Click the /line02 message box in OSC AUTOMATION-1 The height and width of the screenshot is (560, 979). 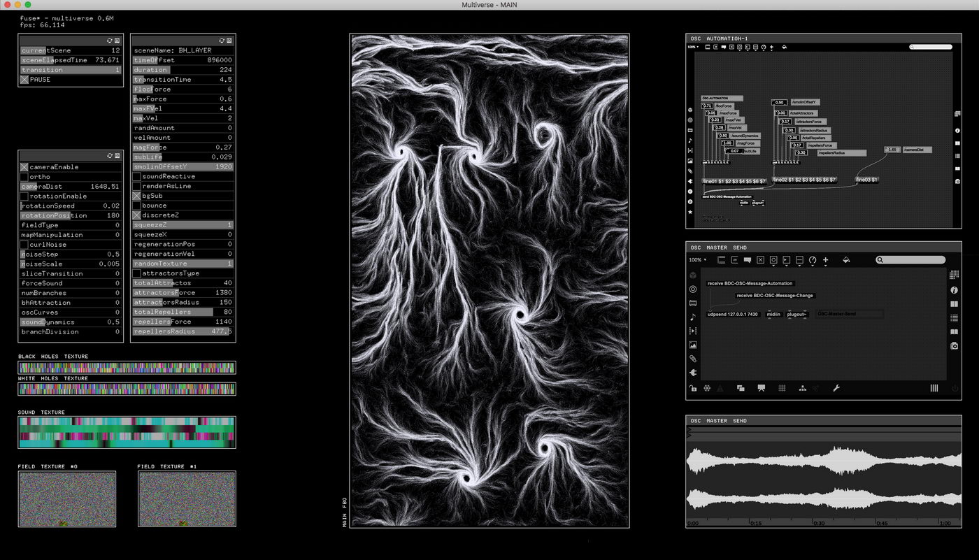[804, 180]
